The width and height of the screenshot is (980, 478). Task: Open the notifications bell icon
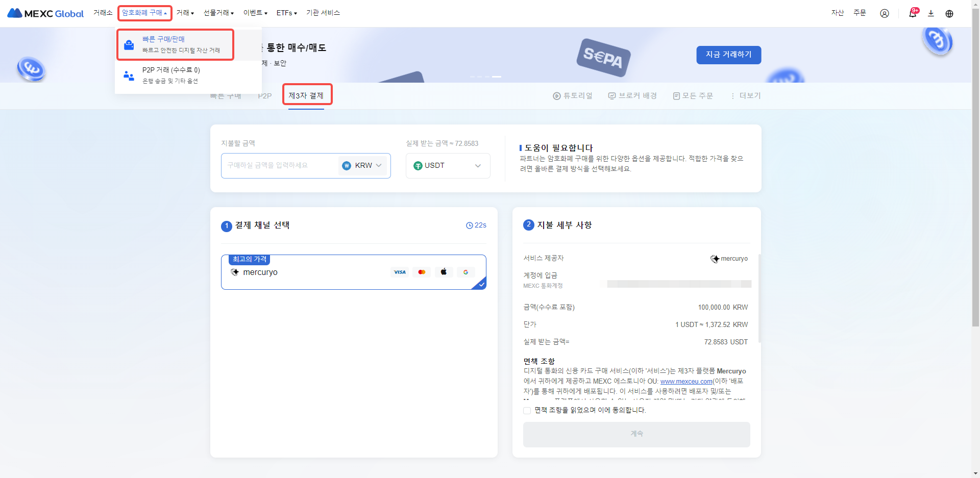[912, 13]
